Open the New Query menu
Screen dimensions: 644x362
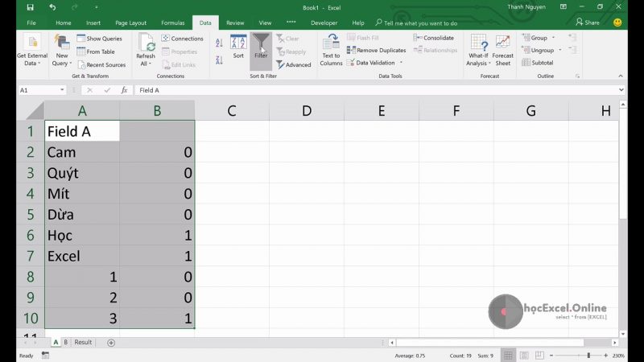[x=62, y=50]
